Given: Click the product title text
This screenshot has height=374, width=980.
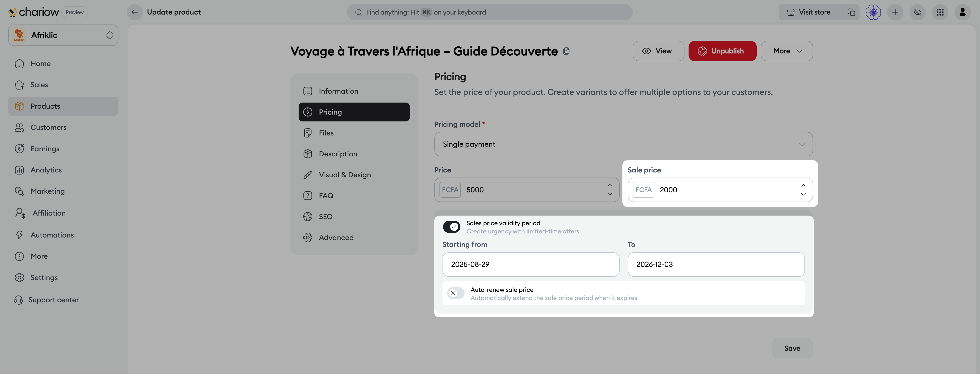Looking at the screenshot, I should click(x=424, y=51).
